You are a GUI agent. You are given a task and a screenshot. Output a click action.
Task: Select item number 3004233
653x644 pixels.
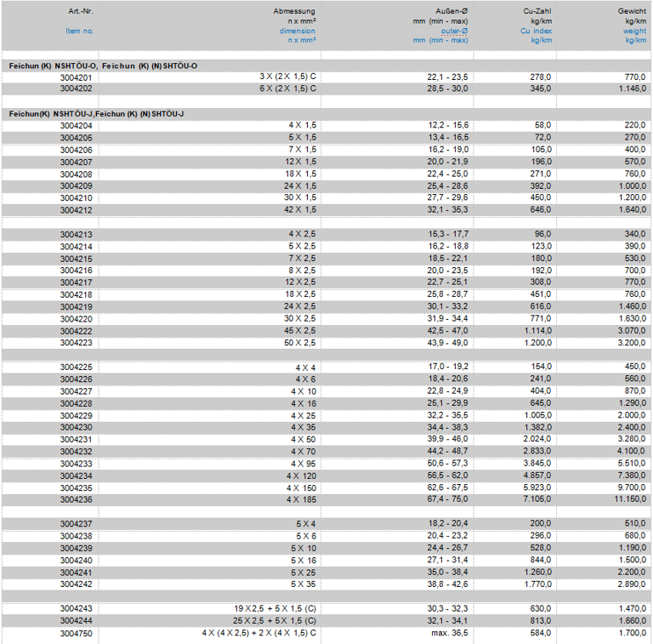click(x=76, y=464)
